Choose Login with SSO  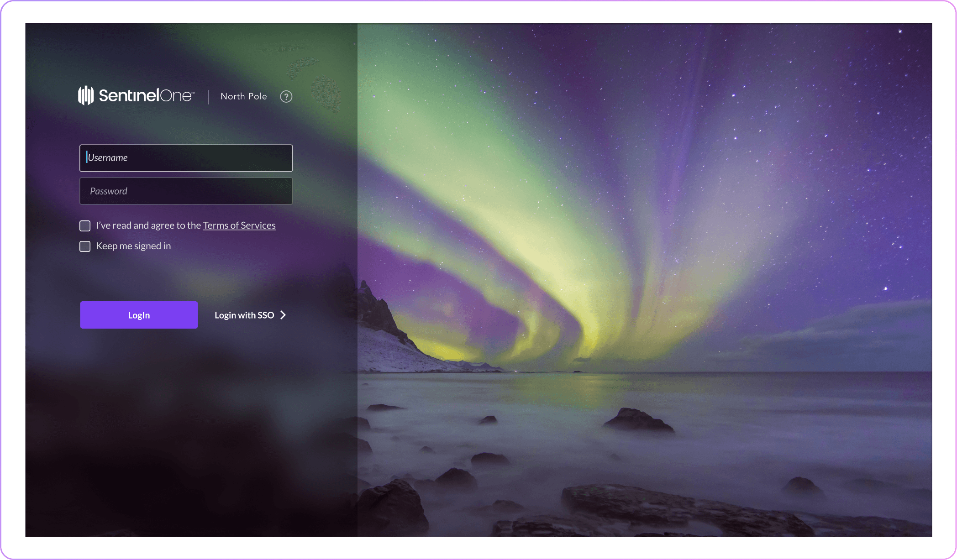[x=244, y=315]
